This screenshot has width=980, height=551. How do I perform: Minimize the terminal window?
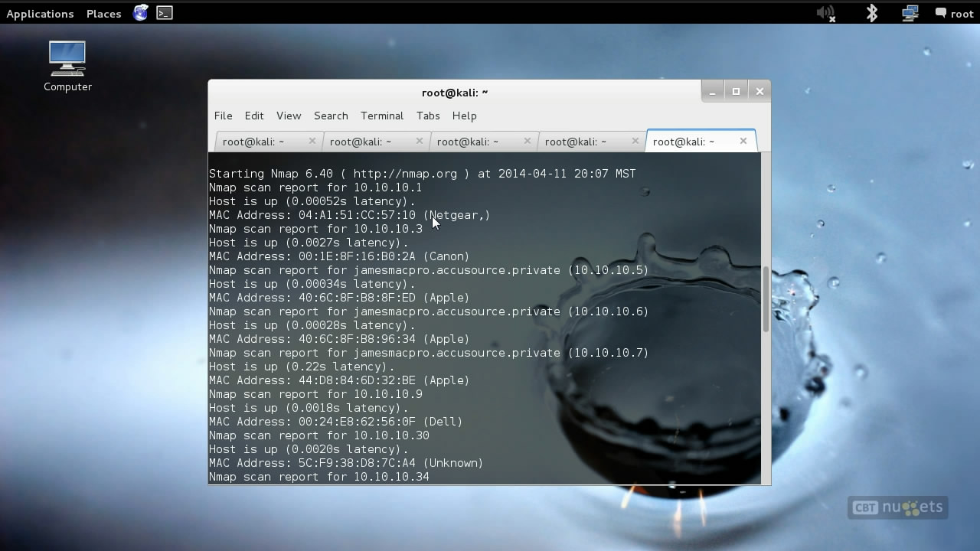tap(713, 91)
